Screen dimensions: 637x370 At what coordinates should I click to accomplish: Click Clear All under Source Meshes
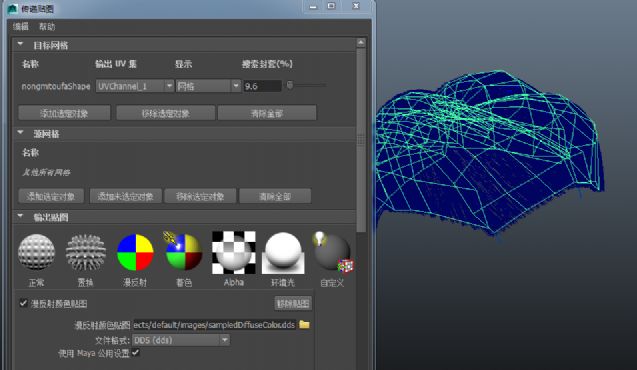click(x=275, y=196)
